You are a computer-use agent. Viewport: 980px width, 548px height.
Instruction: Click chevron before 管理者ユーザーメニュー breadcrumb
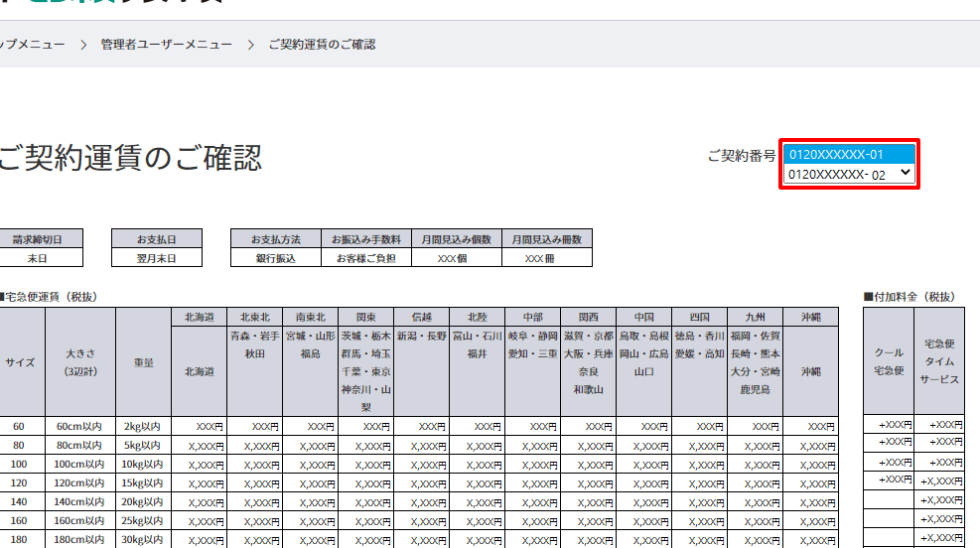pos(84,45)
